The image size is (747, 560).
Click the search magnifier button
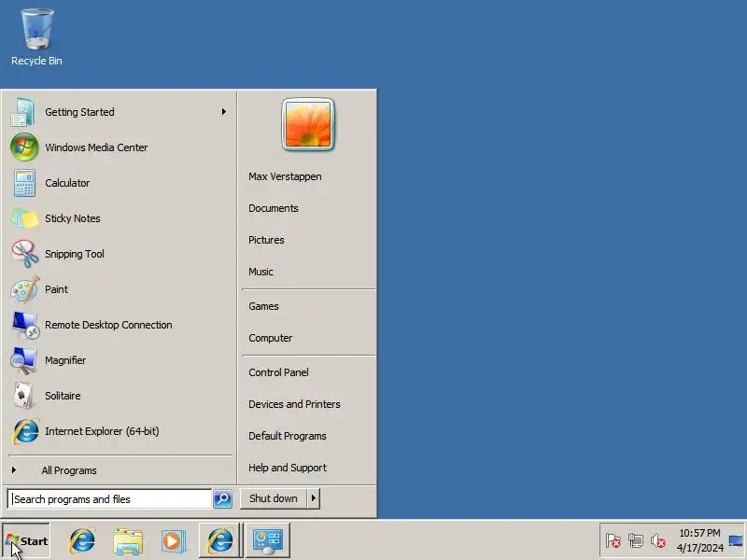[222, 498]
